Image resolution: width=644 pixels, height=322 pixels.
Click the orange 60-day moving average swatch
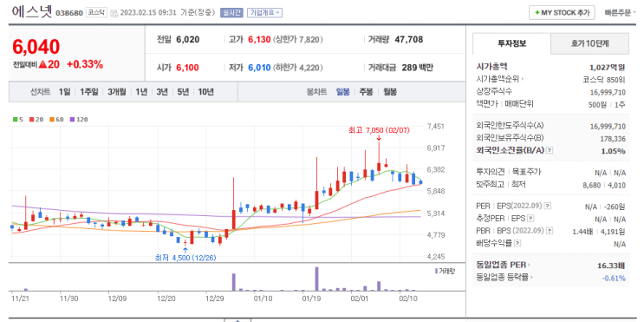(52, 120)
